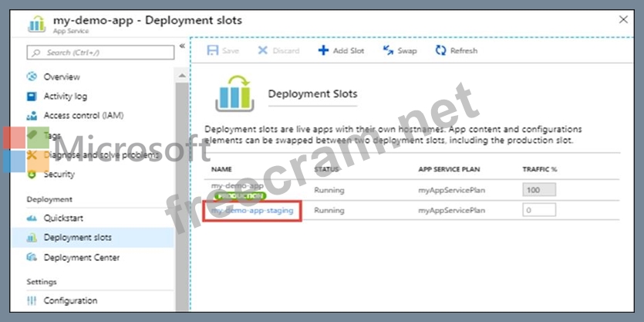The image size is (644, 322).
Task: Click the Activity log icon
Action: [32, 97]
